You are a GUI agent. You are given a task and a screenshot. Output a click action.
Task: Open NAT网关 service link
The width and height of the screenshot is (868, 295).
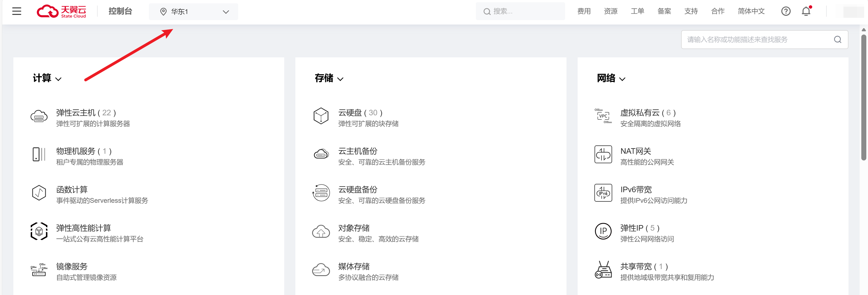click(635, 151)
